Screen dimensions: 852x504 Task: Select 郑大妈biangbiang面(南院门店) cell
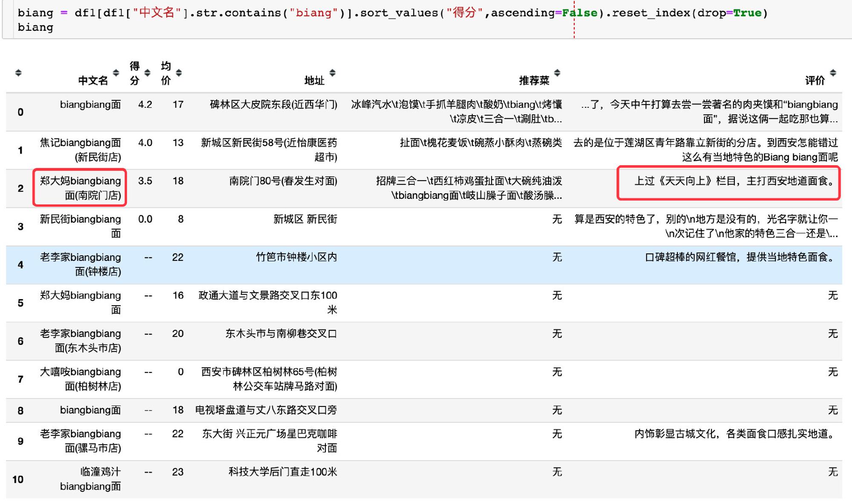[81, 188]
